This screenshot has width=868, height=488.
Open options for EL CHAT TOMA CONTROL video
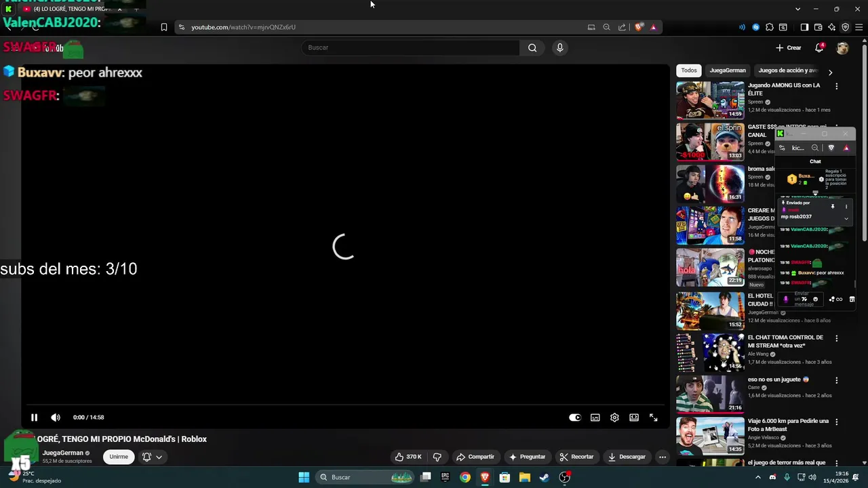[836, 338]
